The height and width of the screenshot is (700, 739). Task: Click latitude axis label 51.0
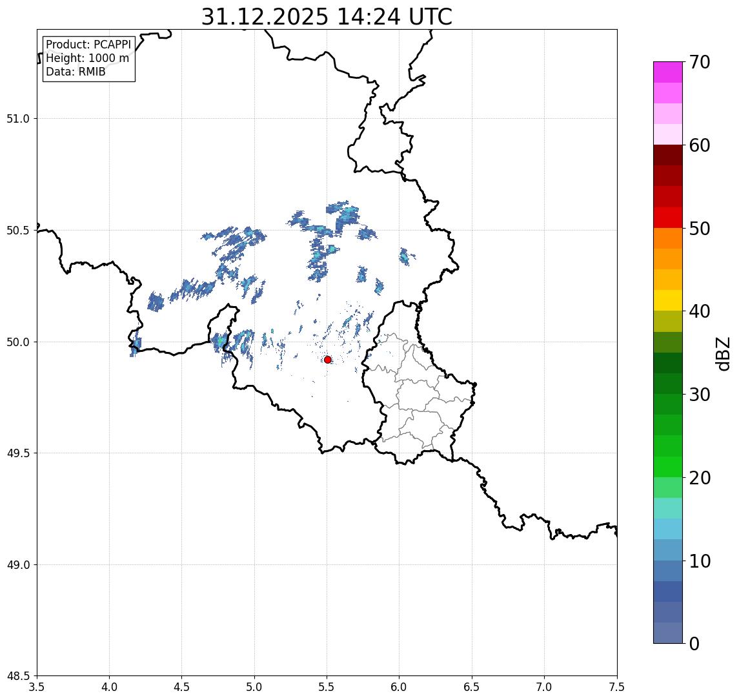18,118
